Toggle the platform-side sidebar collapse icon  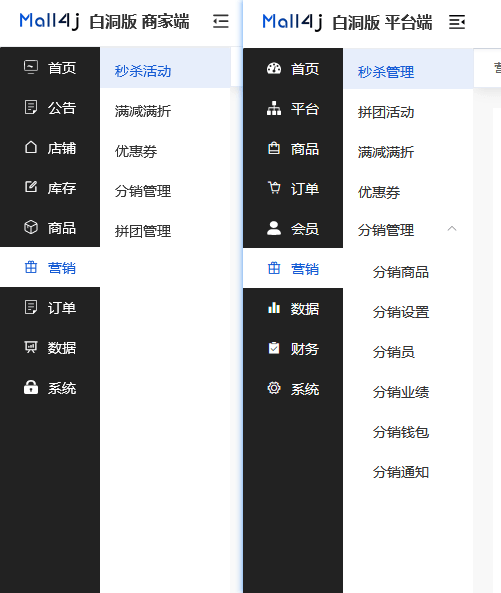pos(457,22)
